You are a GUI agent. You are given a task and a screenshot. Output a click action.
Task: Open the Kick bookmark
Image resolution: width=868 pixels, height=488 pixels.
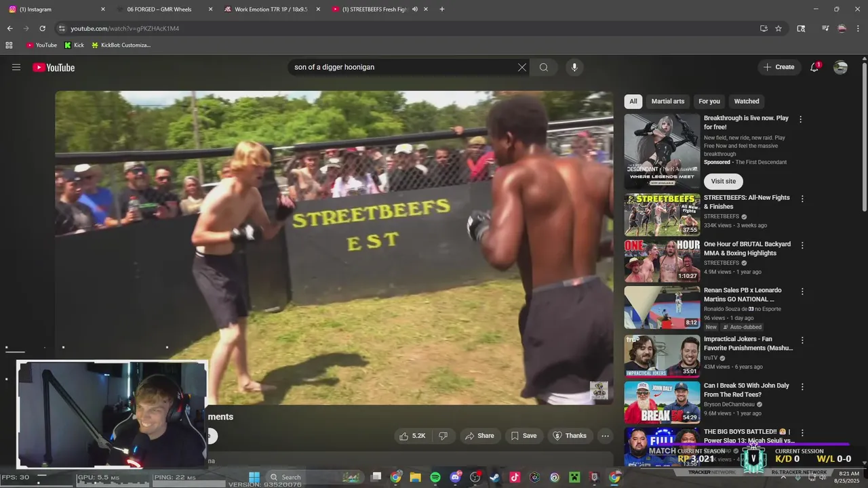pyautogui.click(x=74, y=45)
